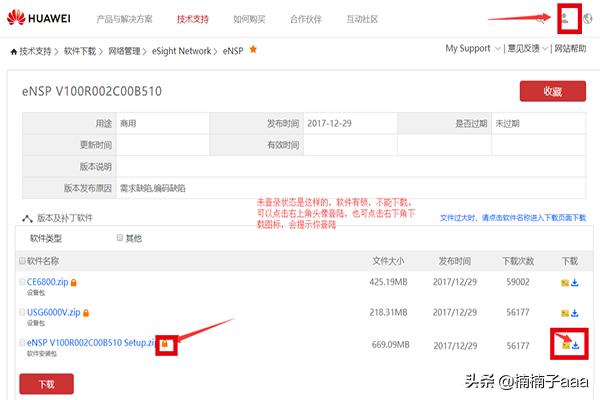Click the lock icon next to USG6000V.zip
This screenshot has height=400, width=600.
coord(86,313)
